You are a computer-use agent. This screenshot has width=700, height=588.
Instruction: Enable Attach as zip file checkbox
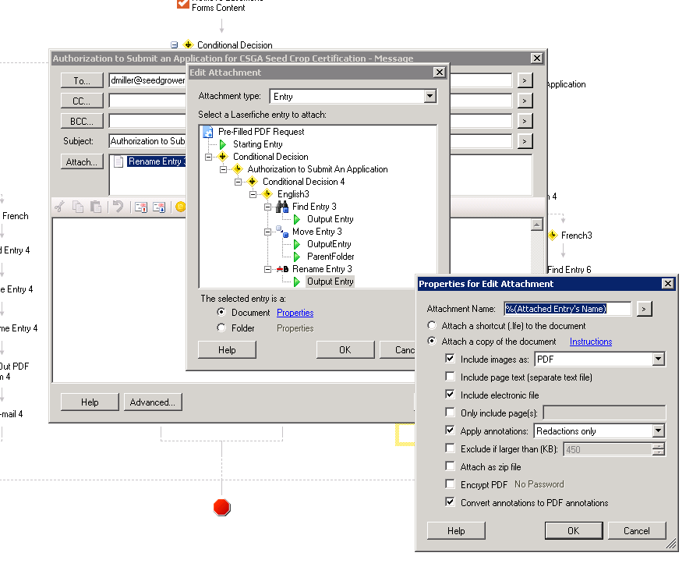click(450, 466)
